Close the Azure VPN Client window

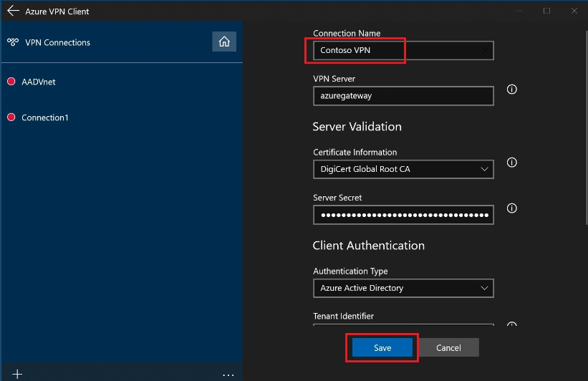tap(574, 11)
